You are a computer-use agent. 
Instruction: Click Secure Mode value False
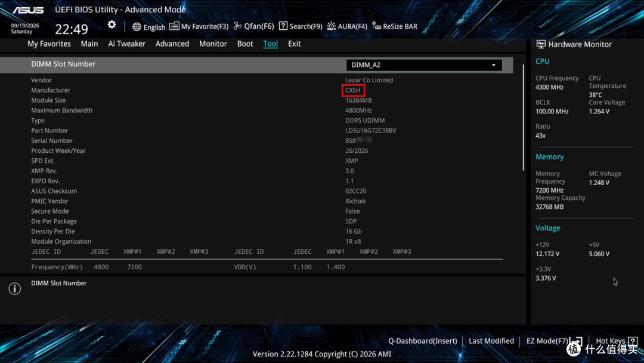(352, 211)
